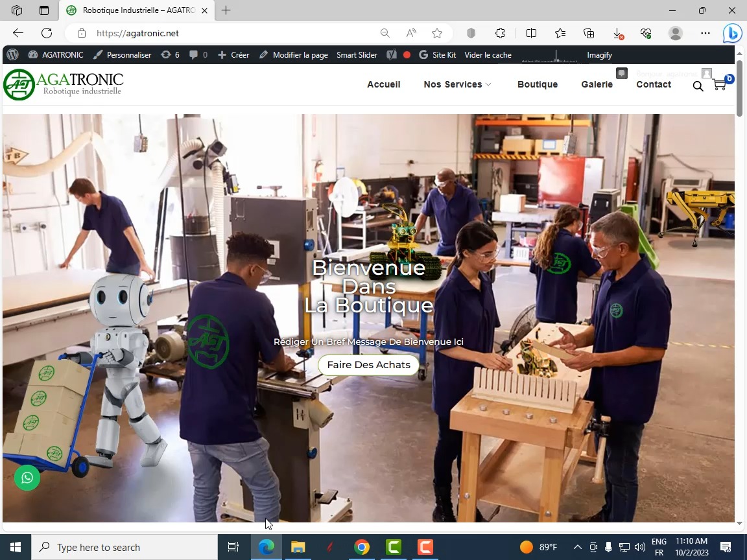The image size is (747, 560).
Task: Open a new tab with plus button
Action: click(226, 10)
